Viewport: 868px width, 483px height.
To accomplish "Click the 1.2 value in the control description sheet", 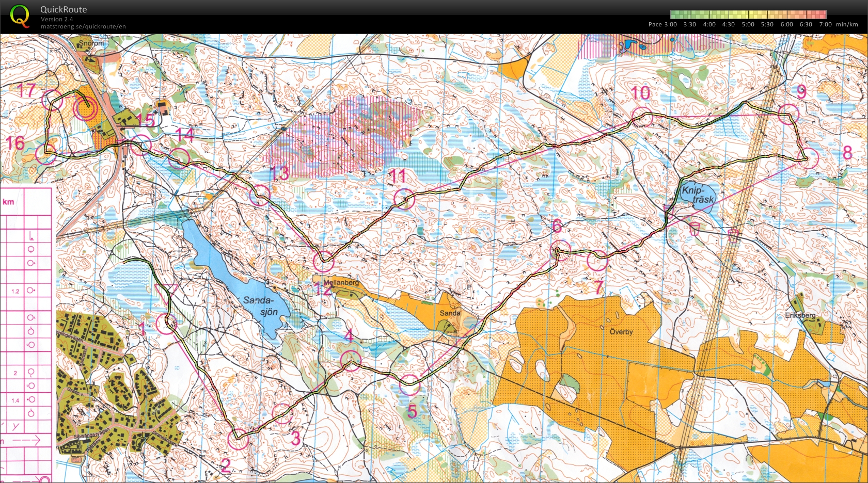I will click(15, 292).
